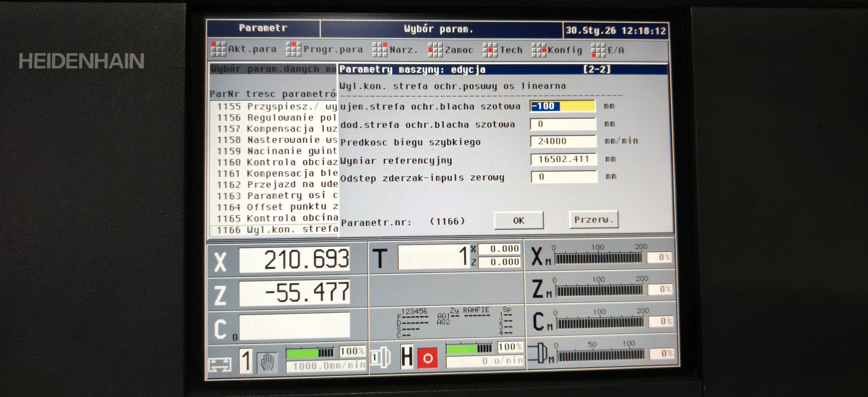Click the spindle override 100% value
Image resolution: width=868 pixels, height=397 pixels.
tap(510, 347)
